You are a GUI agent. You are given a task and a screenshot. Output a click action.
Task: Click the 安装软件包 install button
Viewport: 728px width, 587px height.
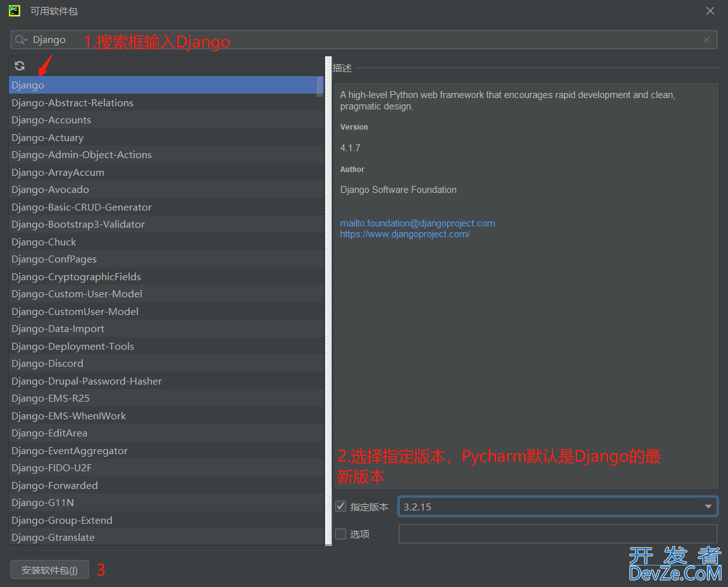(50, 570)
